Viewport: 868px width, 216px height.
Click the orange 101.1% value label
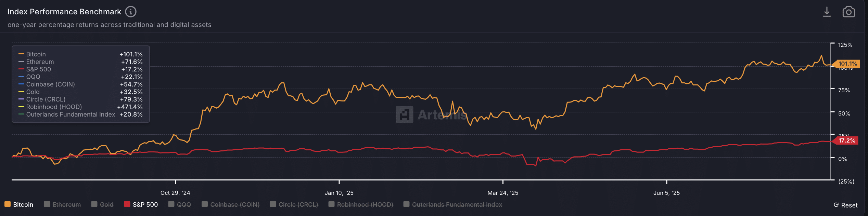[847, 64]
